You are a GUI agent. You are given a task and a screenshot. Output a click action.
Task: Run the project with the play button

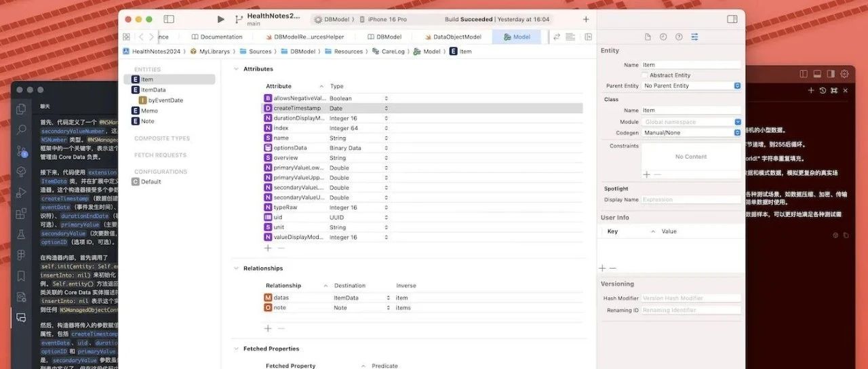(221, 20)
